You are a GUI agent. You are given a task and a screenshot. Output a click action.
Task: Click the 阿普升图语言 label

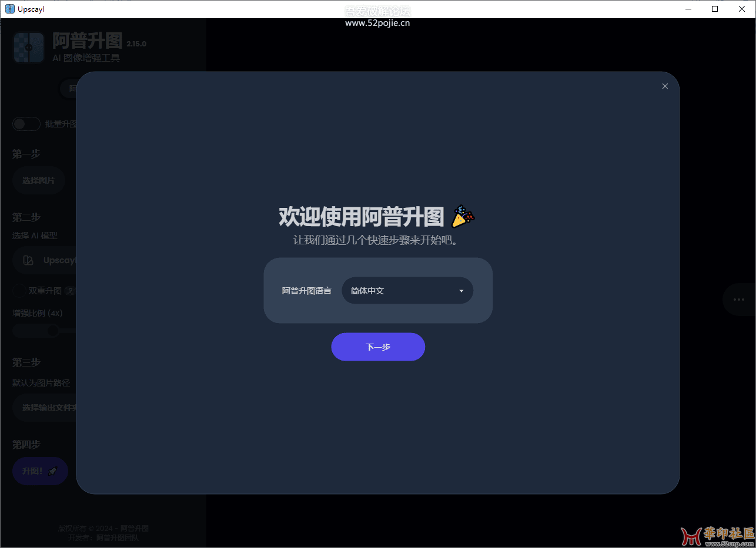307,291
